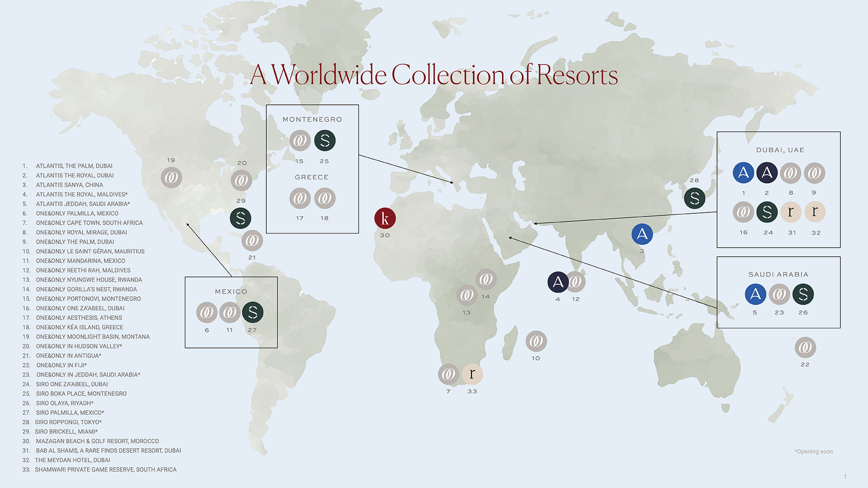
Task: Select list entry 'ONE&ONLY CAPE TOWN, SOUTH AFRICA'
Action: pyautogui.click(x=89, y=223)
